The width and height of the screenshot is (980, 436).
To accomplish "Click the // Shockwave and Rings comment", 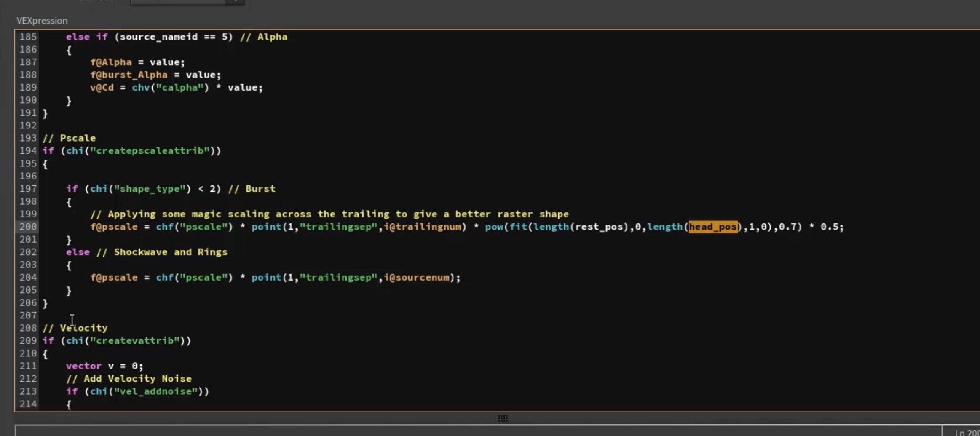I will tap(162, 252).
